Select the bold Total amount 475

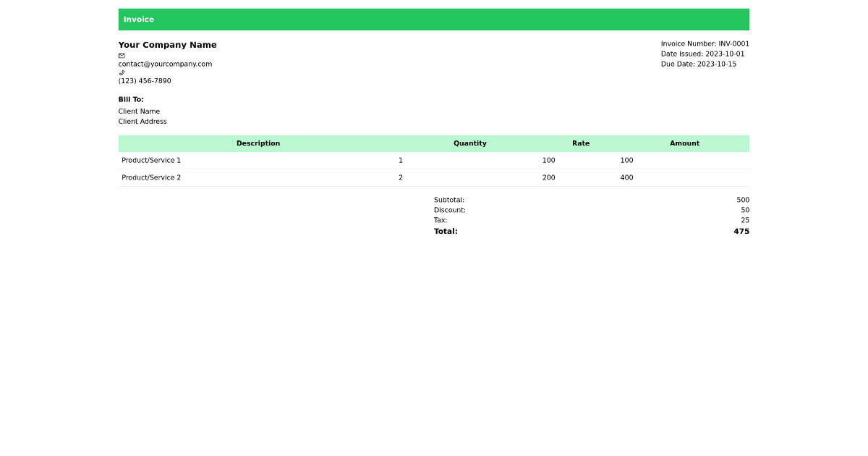click(x=742, y=231)
